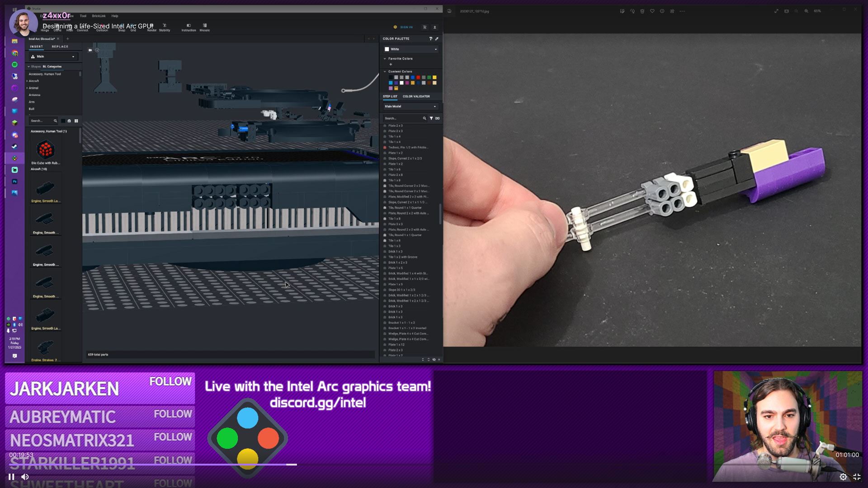Click the Sign In link
The width and height of the screenshot is (868, 488).
(406, 27)
